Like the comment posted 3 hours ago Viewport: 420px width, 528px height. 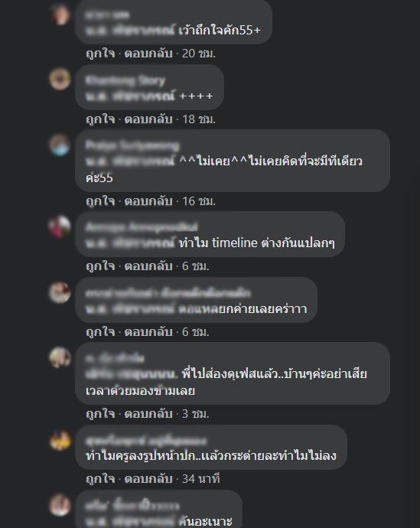[100, 413]
